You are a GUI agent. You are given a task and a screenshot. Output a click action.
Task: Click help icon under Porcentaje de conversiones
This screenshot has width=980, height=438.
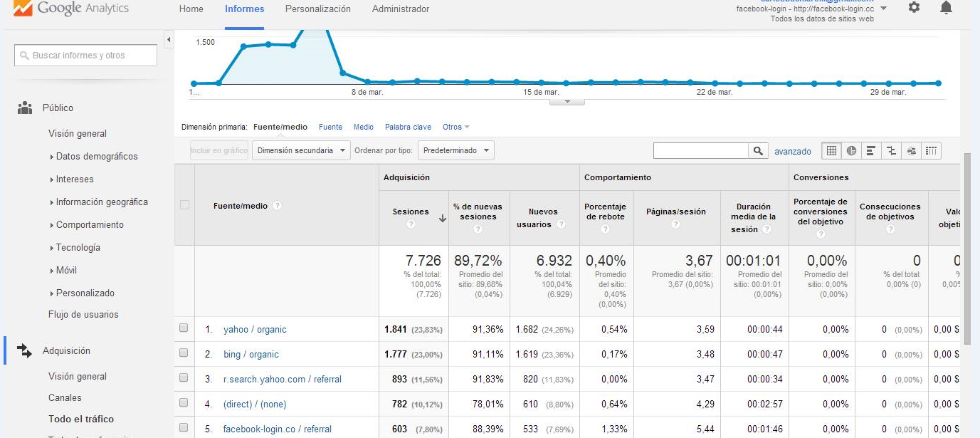click(x=821, y=234)
